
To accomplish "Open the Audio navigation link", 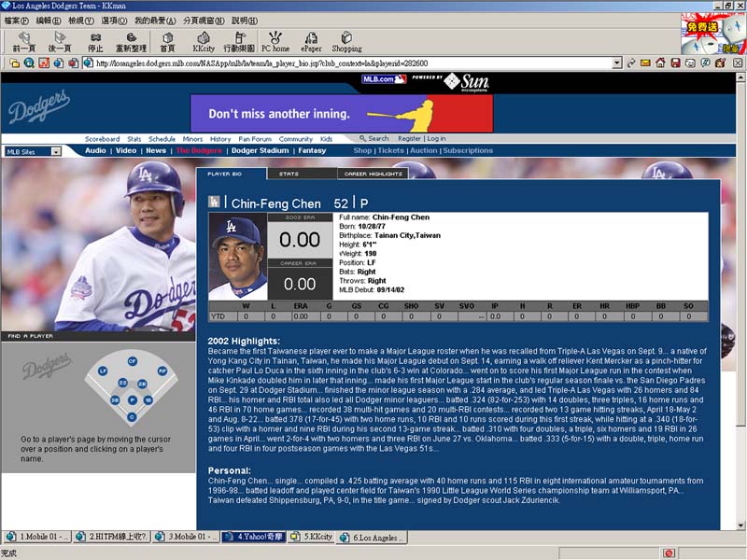I will pyautogui.click(x=95, y=150).
